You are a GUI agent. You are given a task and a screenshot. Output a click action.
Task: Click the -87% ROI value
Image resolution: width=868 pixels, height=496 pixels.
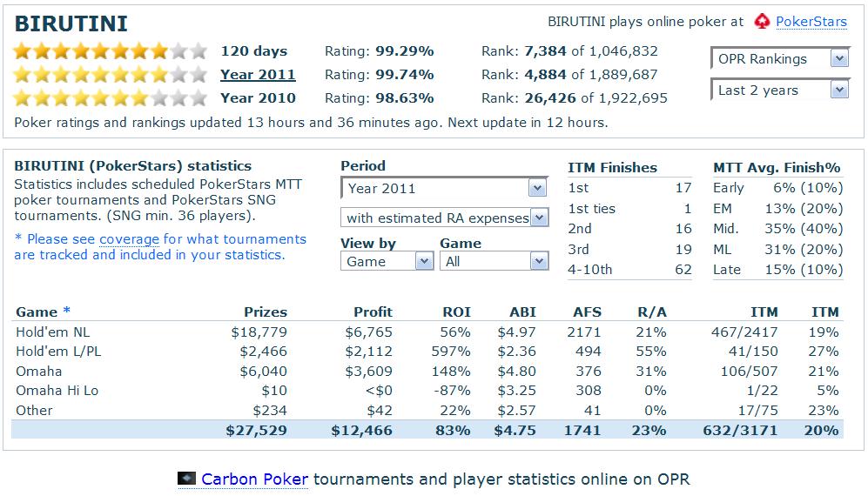point(452,391)
